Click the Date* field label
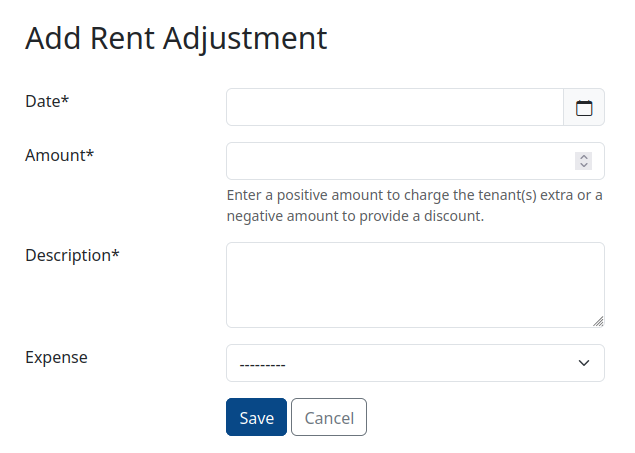Viewport: 635px width, 453px height. [x=47, y=101]
